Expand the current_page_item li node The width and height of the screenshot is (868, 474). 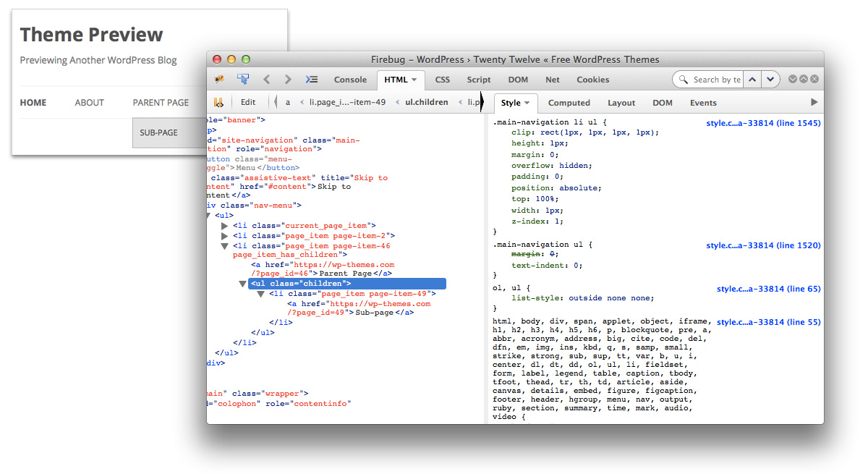[x=225, y=226]
